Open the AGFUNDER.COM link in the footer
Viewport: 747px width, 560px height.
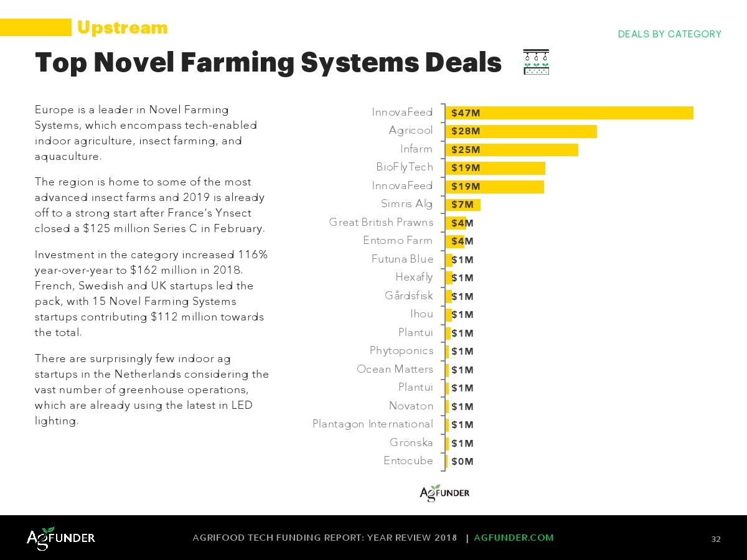[x=514, y=538]
